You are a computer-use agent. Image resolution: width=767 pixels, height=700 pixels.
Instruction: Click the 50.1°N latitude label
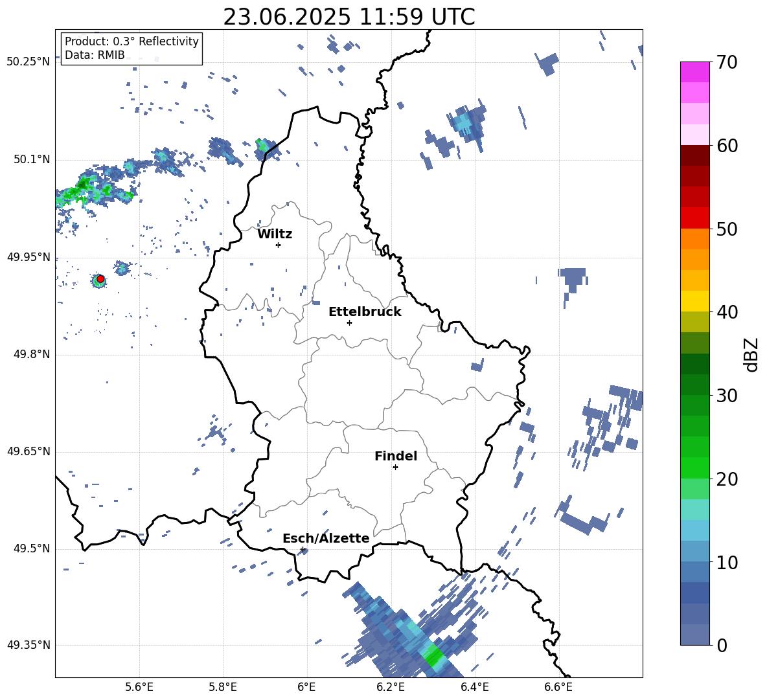[x=32, y=159]
